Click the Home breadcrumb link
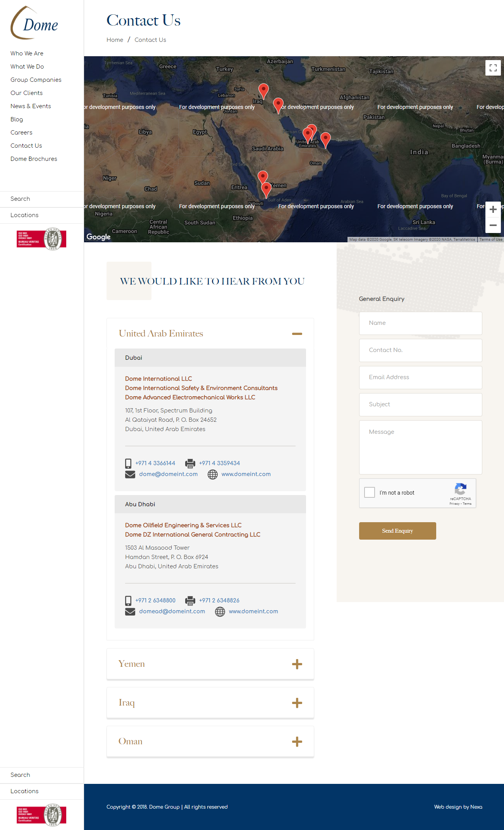Image resolution: width=504 pixels, height=830 pixels. [x=115, y=40]
